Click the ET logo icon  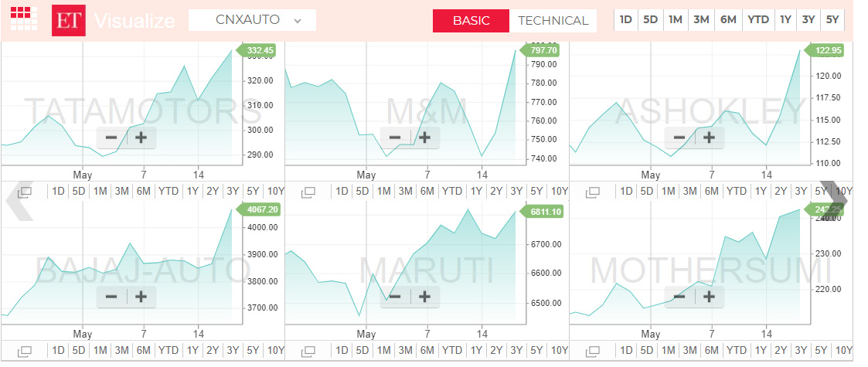(68, 20)
